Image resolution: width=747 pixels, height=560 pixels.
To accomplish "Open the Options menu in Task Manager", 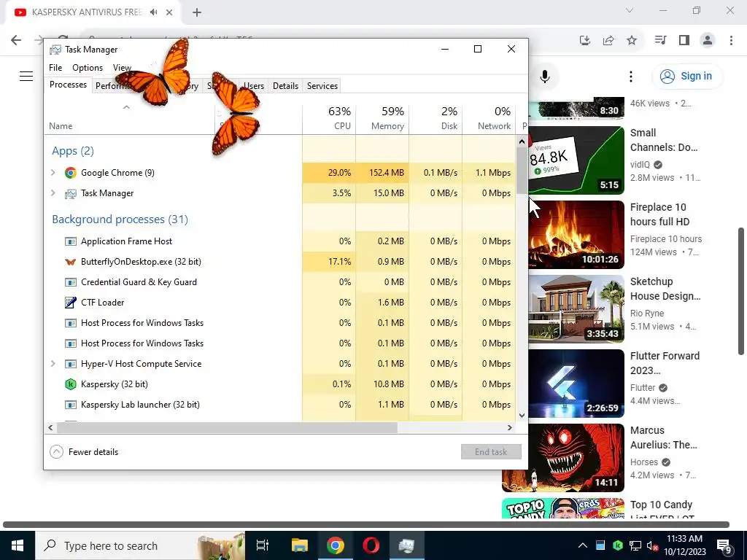I will (x=88, y=68).
